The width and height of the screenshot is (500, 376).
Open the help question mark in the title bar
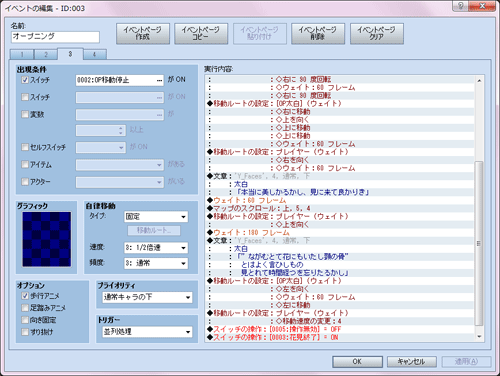[461, 6]
